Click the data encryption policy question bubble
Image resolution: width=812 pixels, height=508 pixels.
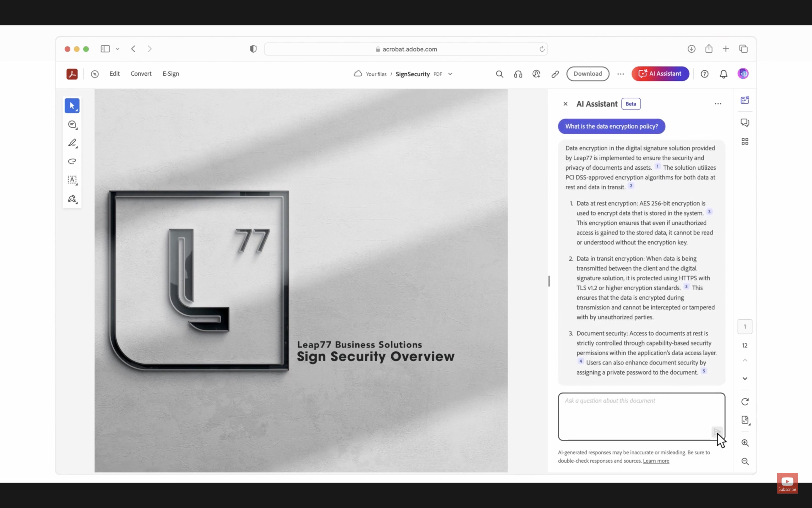point(611,126)
